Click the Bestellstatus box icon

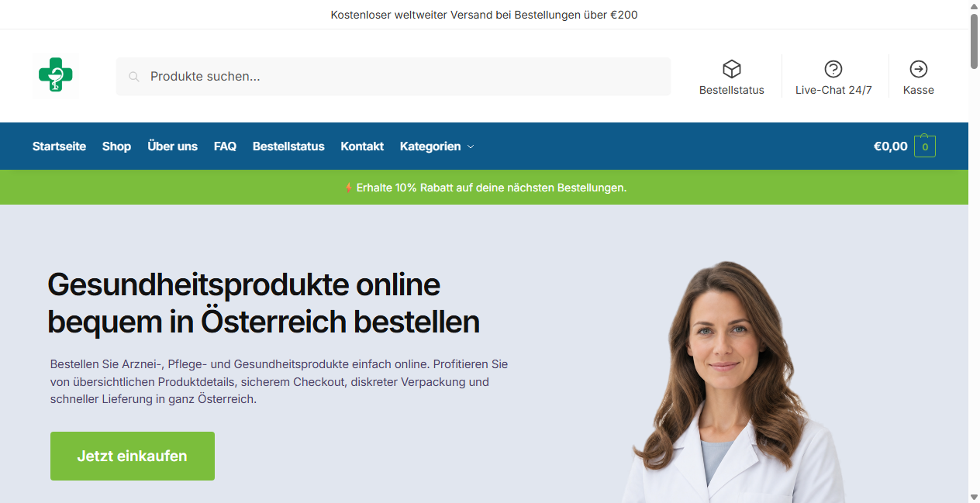[732, 69]
